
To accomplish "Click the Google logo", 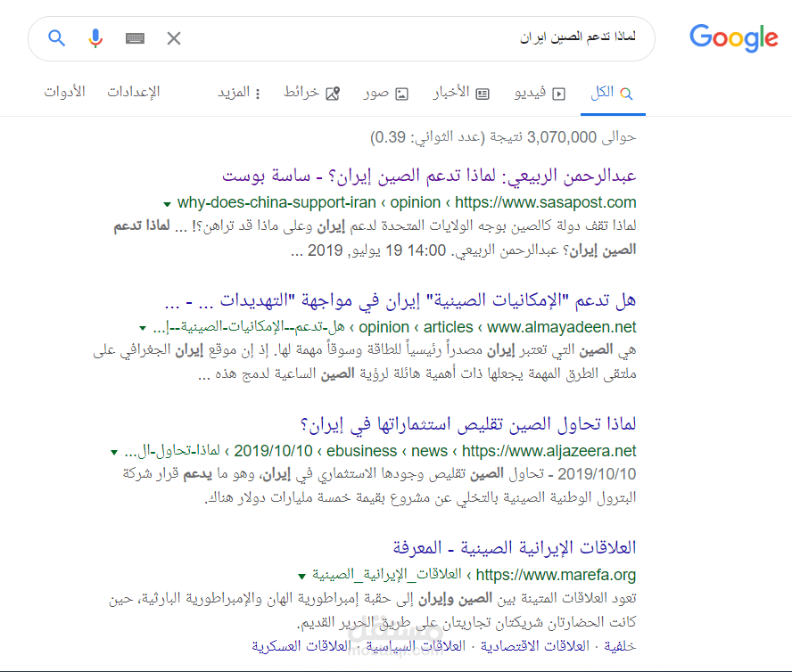I will [x=734, y=37].
